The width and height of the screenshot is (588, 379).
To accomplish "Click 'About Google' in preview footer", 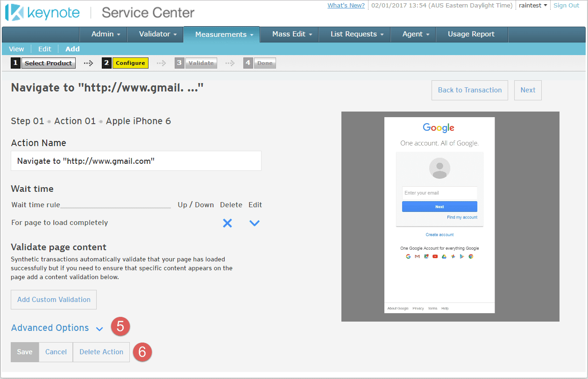I will click(398, 309).
